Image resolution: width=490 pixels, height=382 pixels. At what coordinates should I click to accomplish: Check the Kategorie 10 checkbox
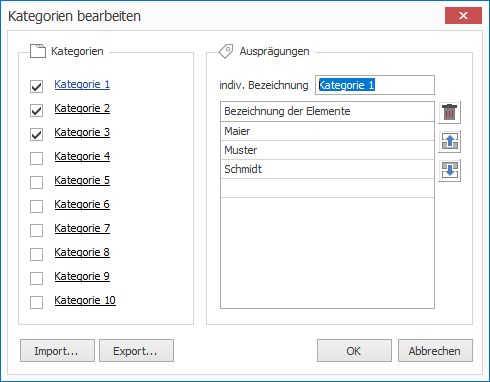click(36, 302)
